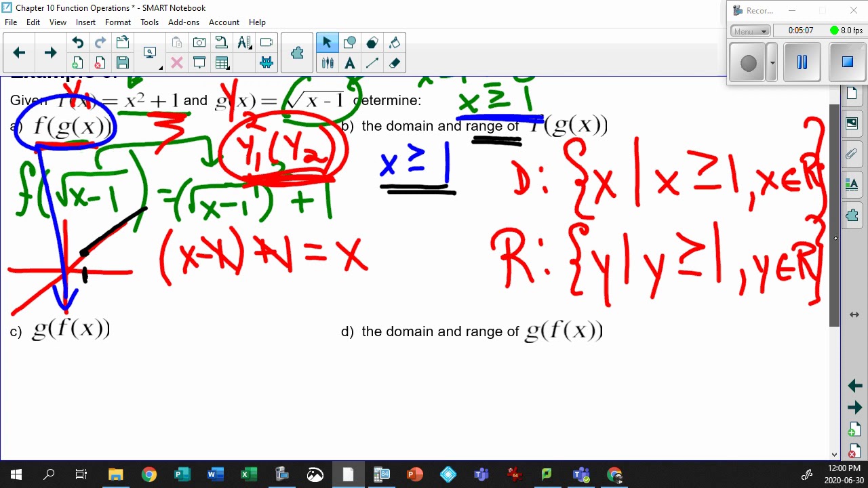868x488 pixels.
Task: Open the Windows Start menu
Action: pos(16,474)
